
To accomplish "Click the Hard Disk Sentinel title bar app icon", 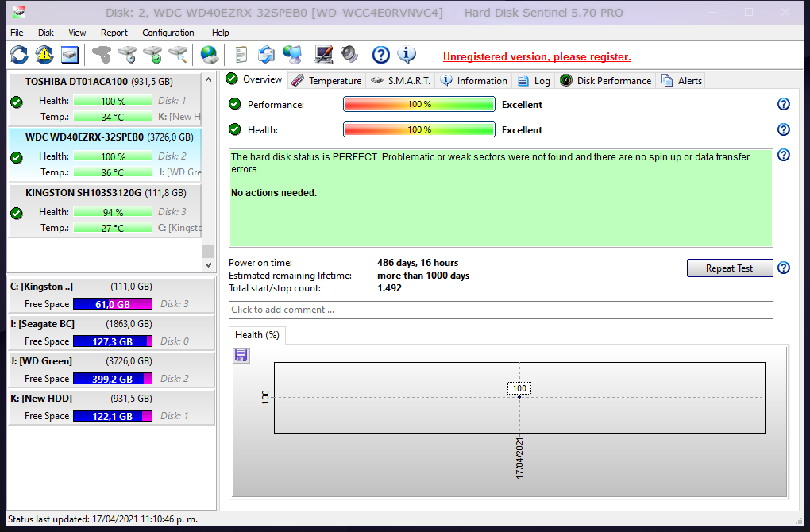I will (x=18, y=11).
